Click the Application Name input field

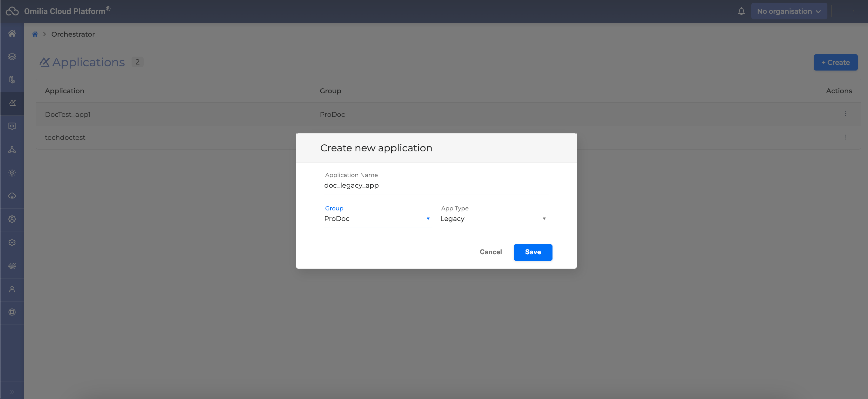436,186
